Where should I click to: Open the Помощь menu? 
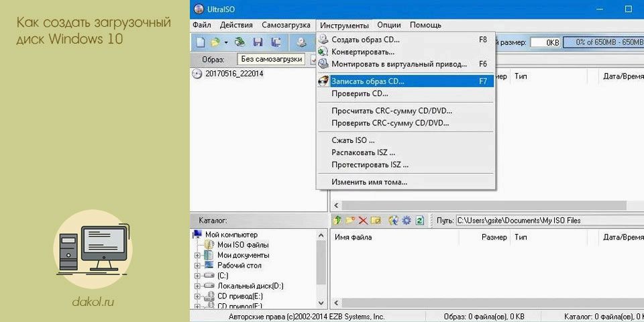coord(425,25)
